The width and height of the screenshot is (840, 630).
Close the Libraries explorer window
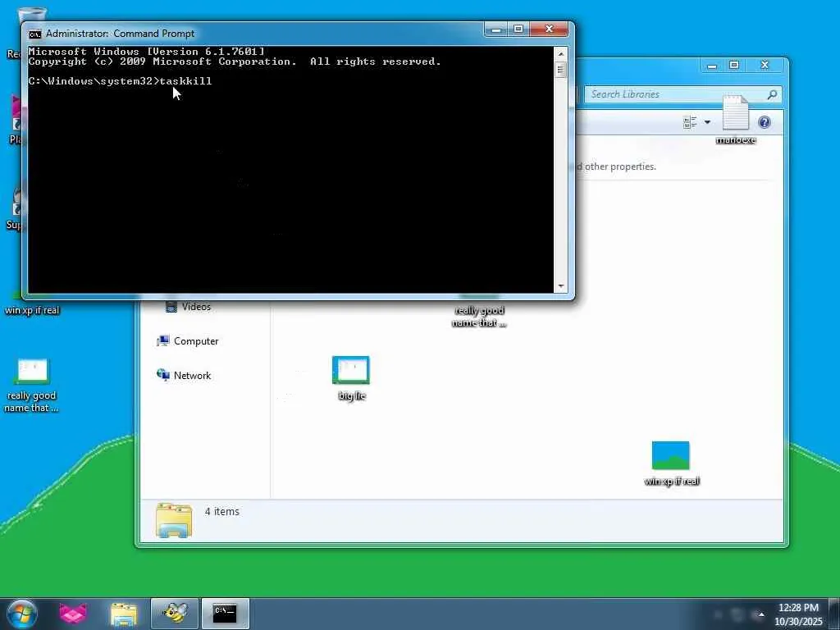[765, 66]
